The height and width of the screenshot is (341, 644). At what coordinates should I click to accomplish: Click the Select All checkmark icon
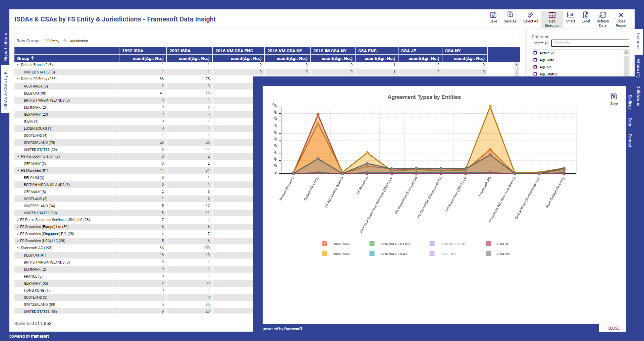coord(531,15)
